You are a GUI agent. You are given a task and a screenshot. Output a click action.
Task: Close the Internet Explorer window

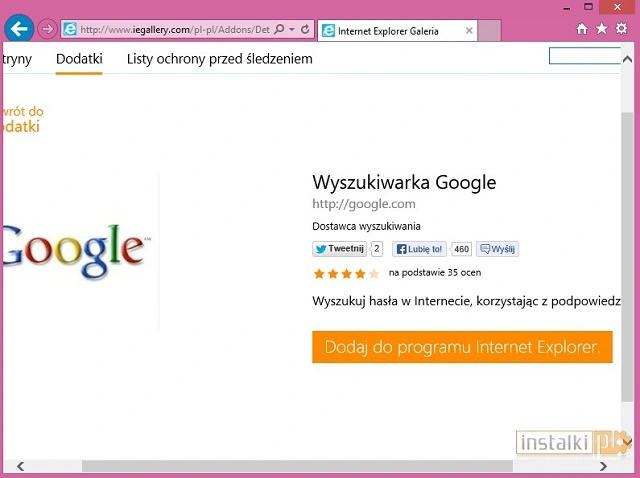click(x=618, y=7)
